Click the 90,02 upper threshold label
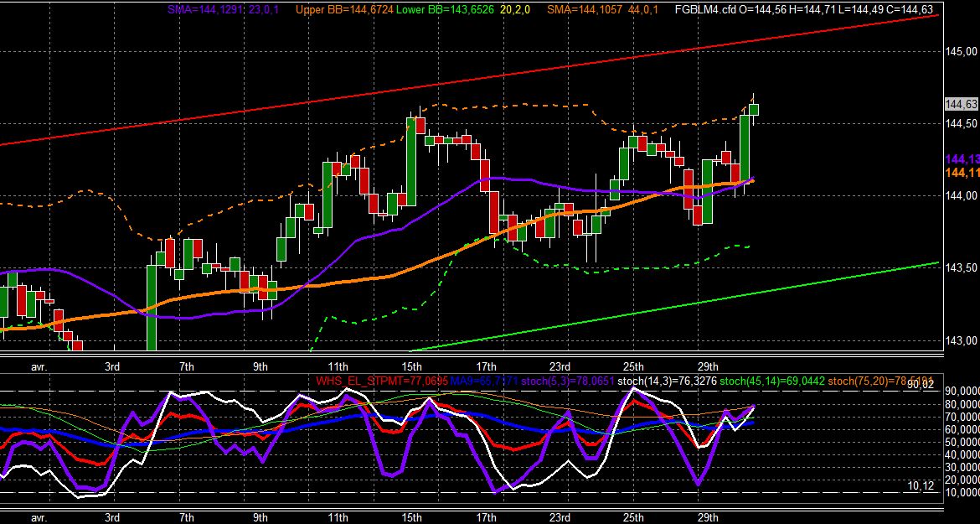 [x=920, y=385]
